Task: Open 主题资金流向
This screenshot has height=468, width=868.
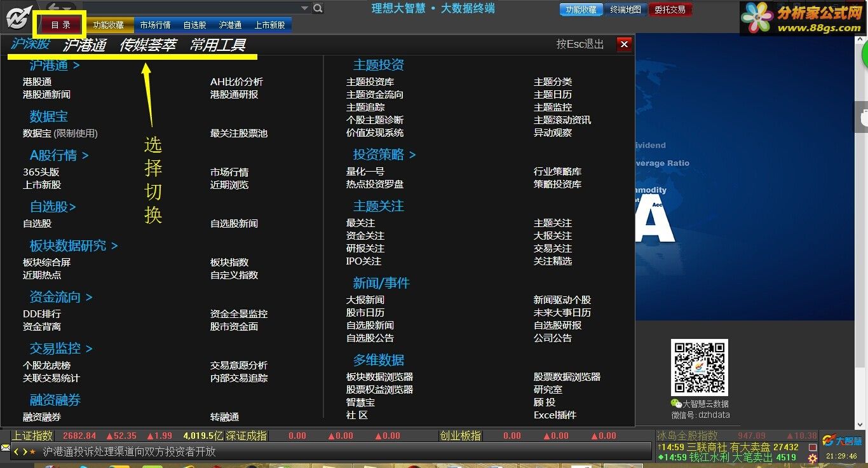Action: pos(375,95)
